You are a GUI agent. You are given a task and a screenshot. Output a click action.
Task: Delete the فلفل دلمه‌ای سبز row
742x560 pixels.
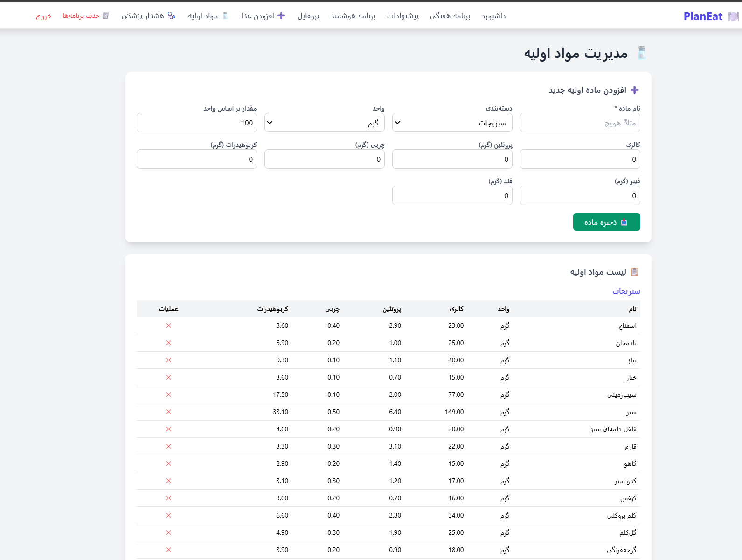click(169, 429)
